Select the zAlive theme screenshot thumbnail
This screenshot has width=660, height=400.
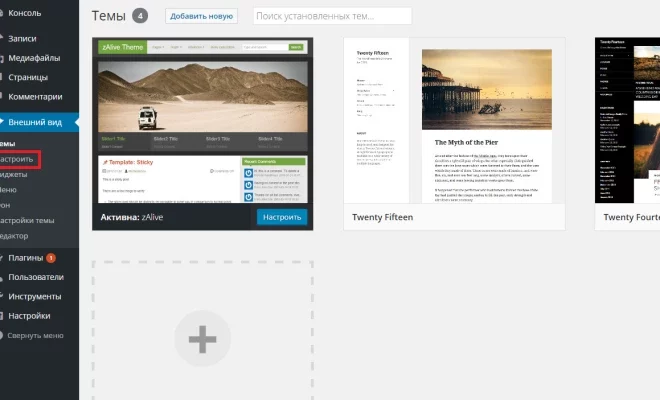(202, 120)
